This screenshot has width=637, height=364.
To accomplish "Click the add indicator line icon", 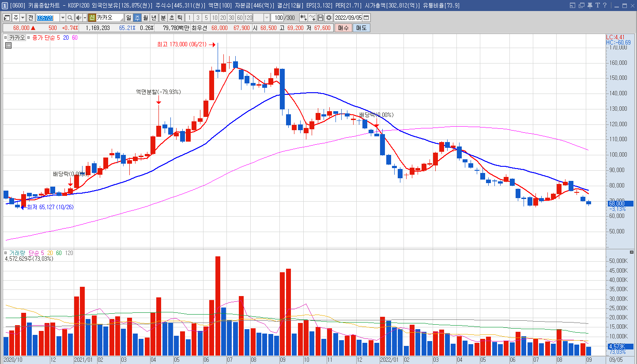I will tap(312, 18).
